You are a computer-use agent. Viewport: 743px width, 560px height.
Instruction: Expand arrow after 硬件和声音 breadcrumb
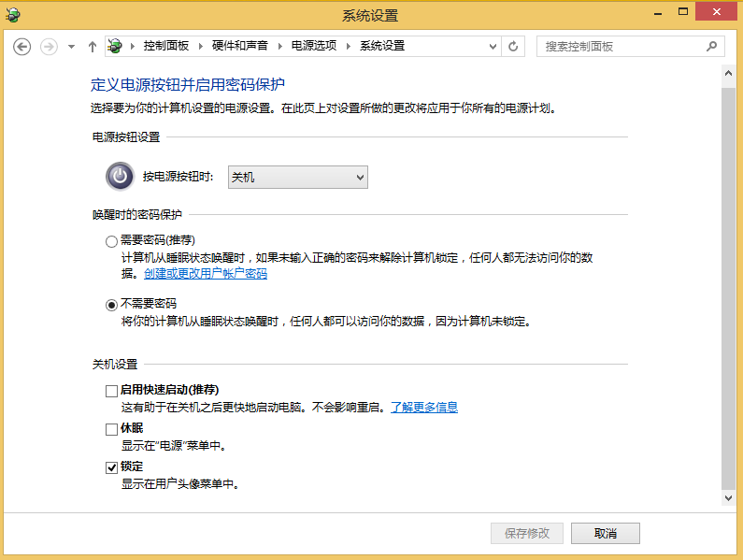[x=280, y=46]
